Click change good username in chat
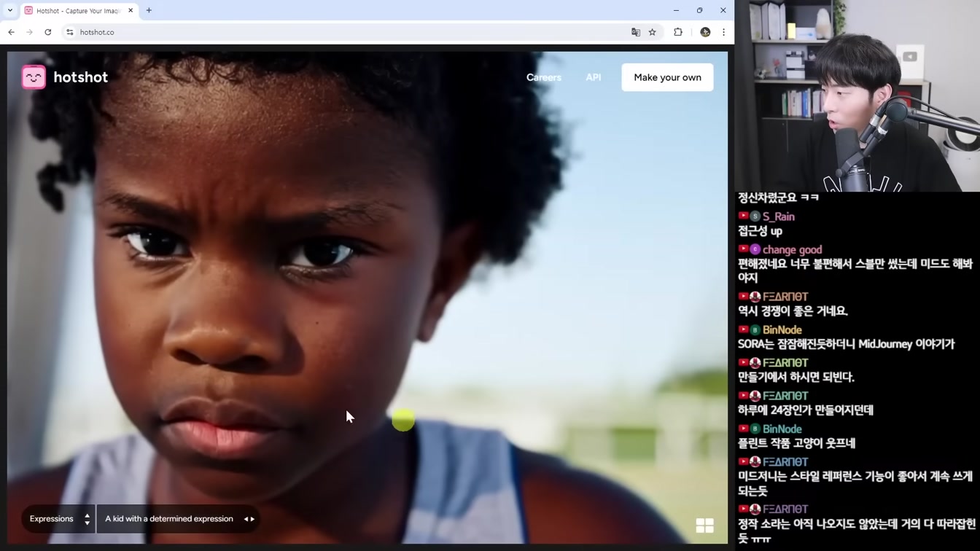This screenshot has height=551, width=980. (792, 249)
